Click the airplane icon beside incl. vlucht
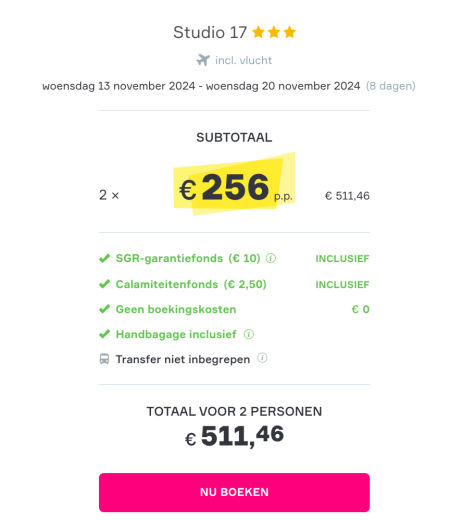Viewport: 450px width, 521px height. [x=203, y=60]
